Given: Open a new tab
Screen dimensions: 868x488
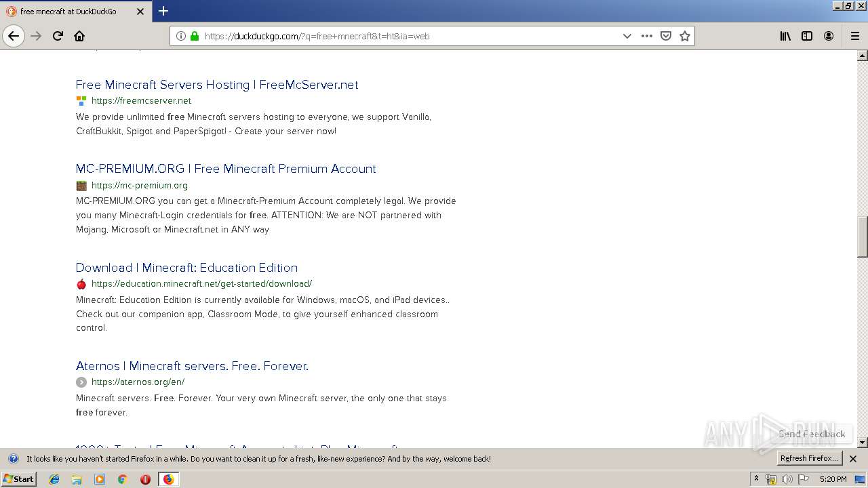Looking at the screenshot, I should tap(163, 11).
